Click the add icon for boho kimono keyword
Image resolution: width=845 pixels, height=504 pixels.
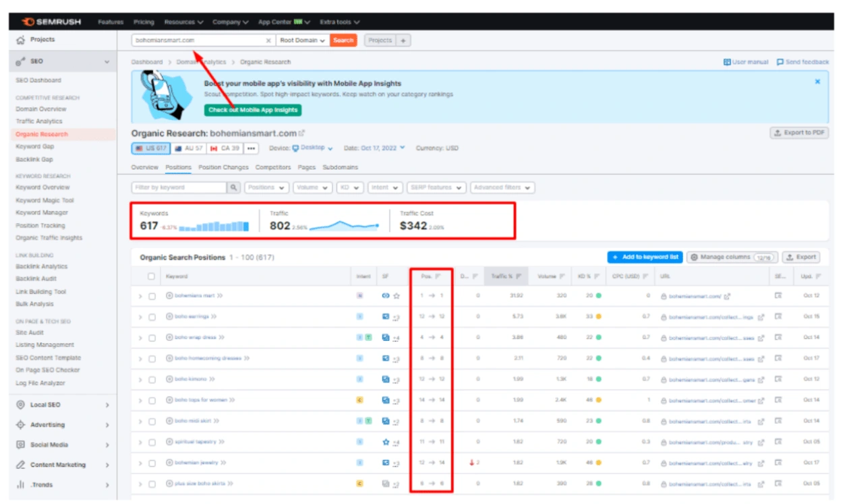point(169,379)
